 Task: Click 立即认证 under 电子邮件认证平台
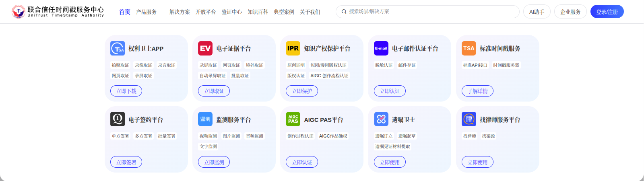(390, 91)
